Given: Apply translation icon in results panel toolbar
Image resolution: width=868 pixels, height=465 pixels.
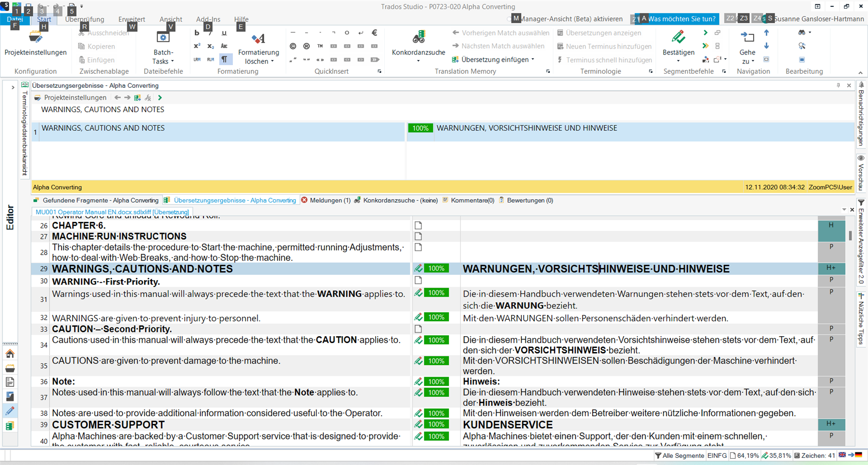Looking at the screenshot, I should (x=137, y=97).
